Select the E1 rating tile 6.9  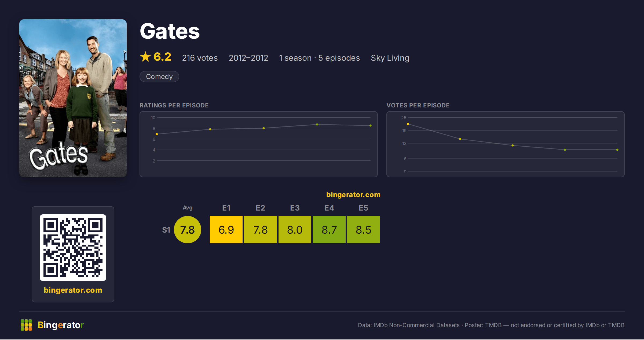tap(226, 230)
